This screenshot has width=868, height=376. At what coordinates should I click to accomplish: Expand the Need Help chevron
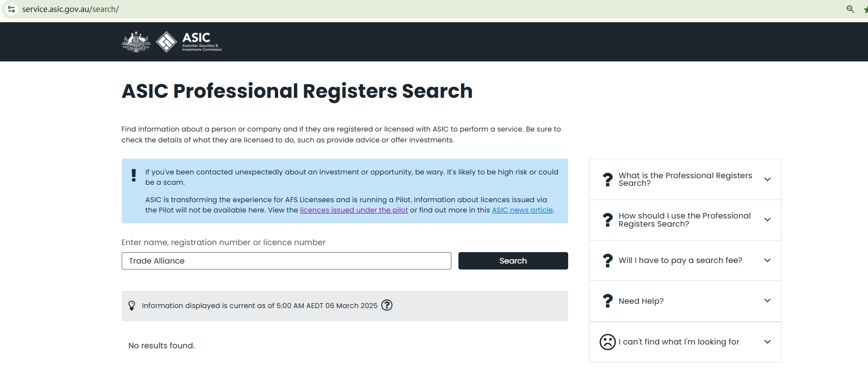767,300
